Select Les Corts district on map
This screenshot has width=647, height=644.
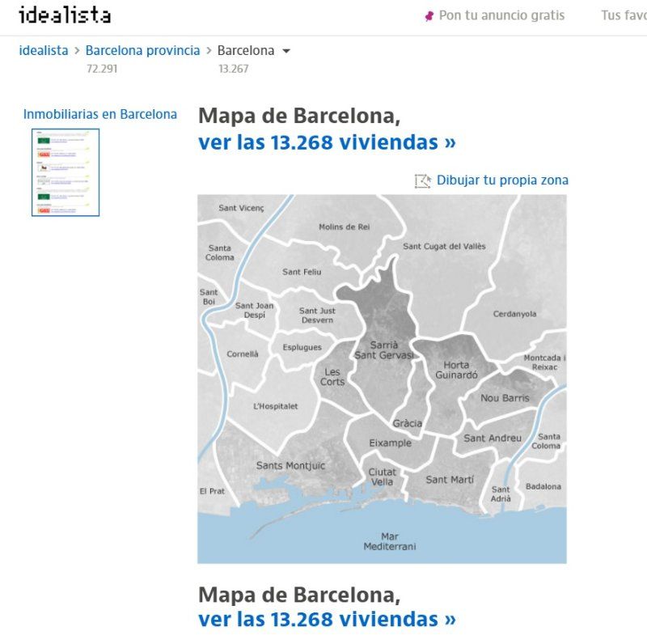[332, 377]
